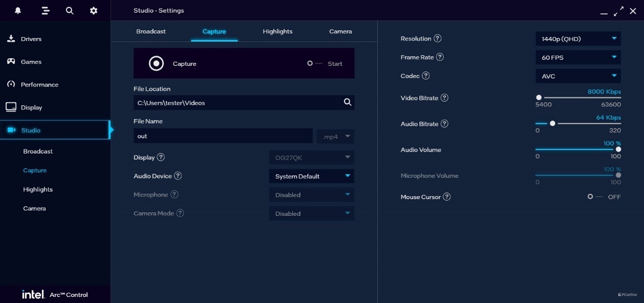Expand the Resolution dropdown
Screen dimensions: 644x303
[x=578, y=39]
